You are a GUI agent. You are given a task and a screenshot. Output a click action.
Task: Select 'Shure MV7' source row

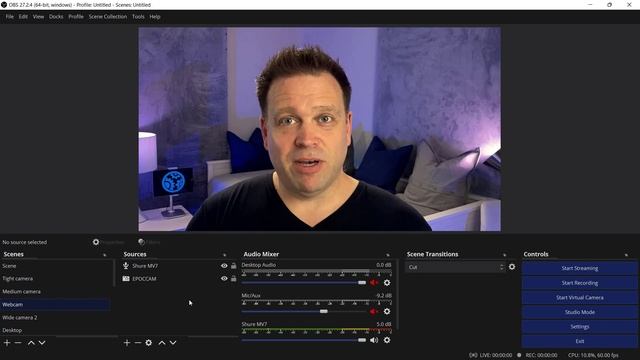pyautogui.click(x=179, y=266)
